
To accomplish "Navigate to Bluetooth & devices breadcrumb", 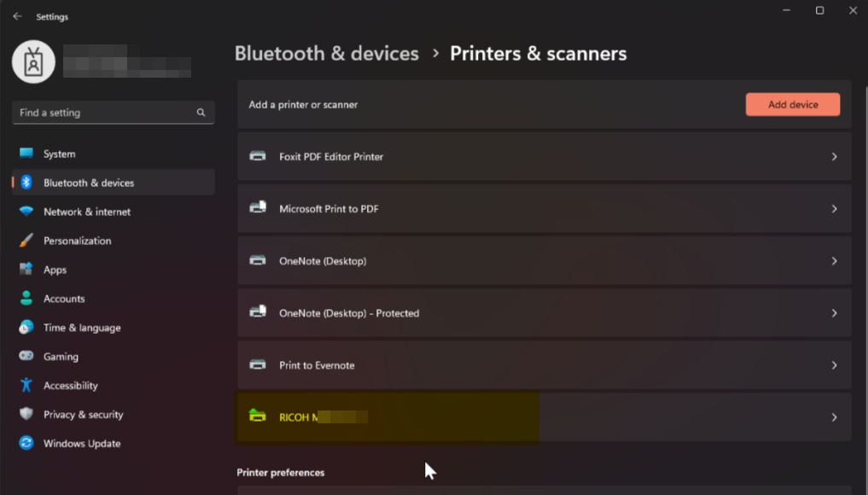I will coord(326,54).
